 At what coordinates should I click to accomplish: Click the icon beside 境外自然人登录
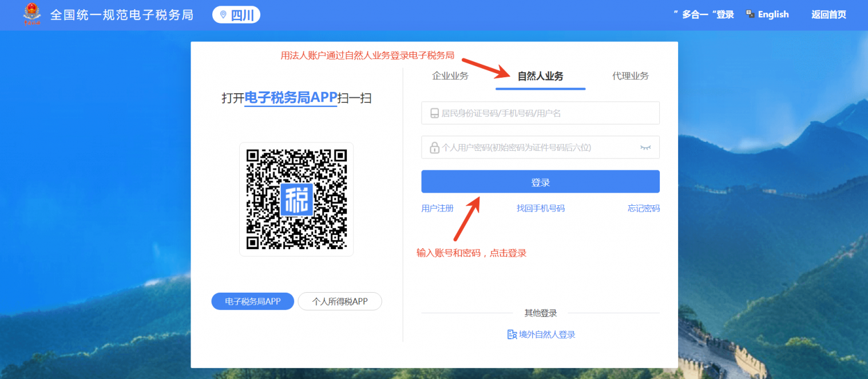click(x=512, y=334)
